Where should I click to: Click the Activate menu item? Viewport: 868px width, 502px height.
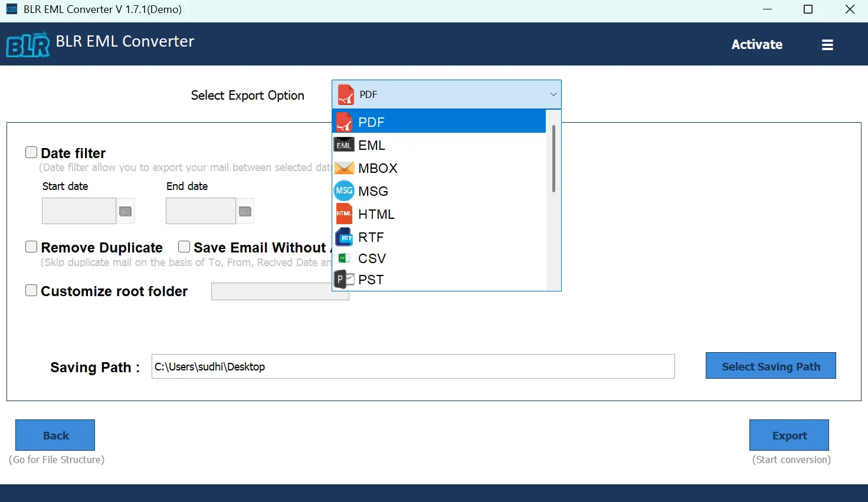pyautogui.click(x=757, y=44)
